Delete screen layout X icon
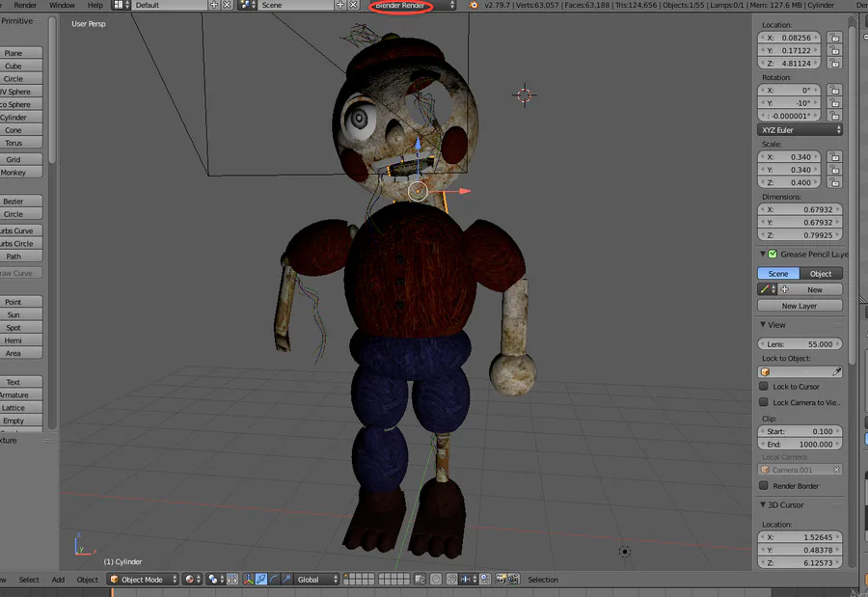Screen dimensions: 868x597 (227, 5)
